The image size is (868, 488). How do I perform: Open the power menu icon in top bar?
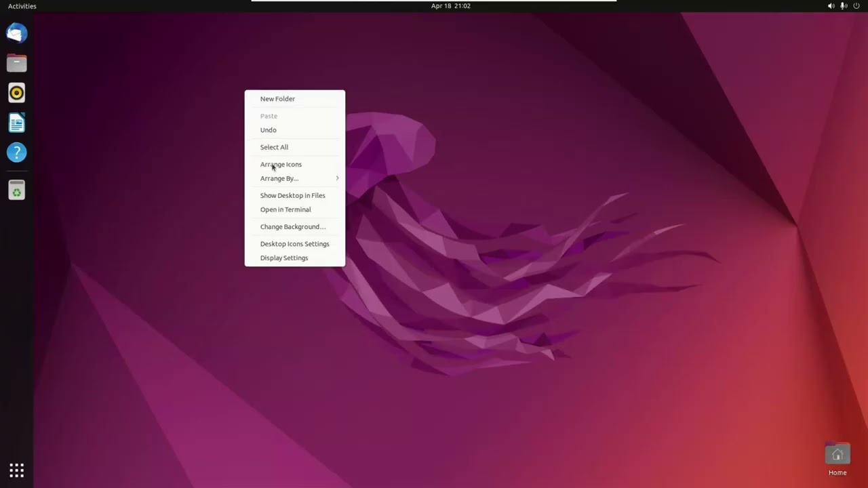point(856,6)
